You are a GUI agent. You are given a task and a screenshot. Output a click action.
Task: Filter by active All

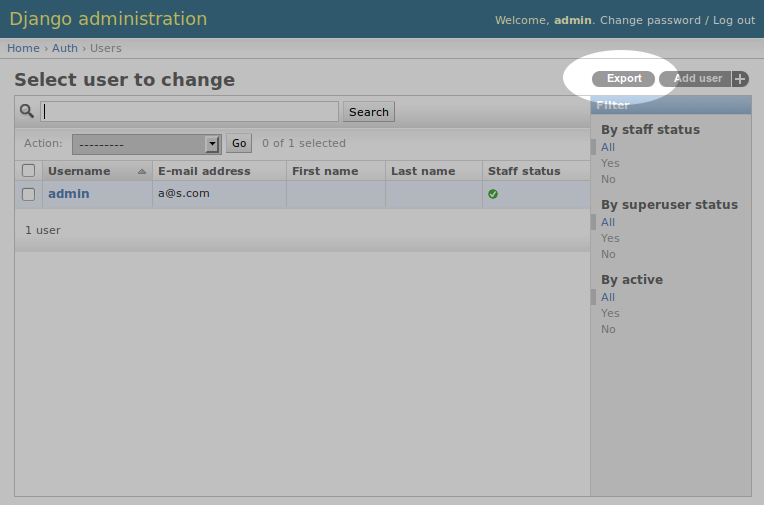pos(608,297)
